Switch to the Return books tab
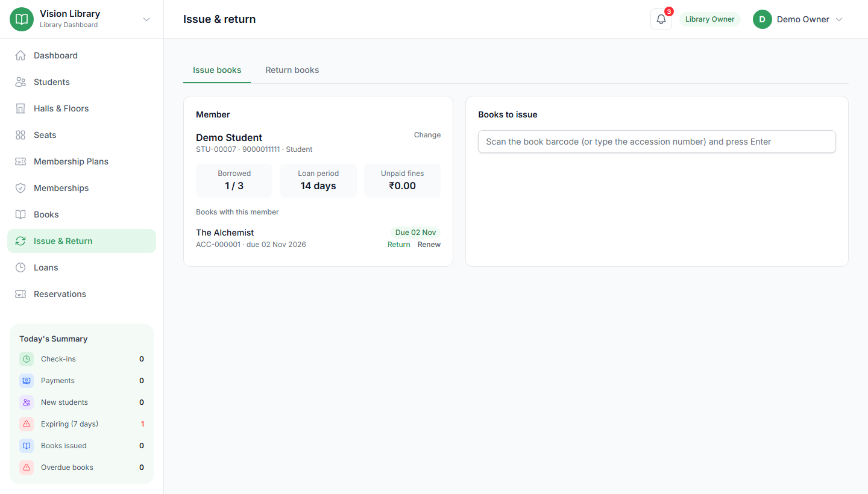Image resolution: width=868 pixels, height=494 pixels. tap(292, 70)
